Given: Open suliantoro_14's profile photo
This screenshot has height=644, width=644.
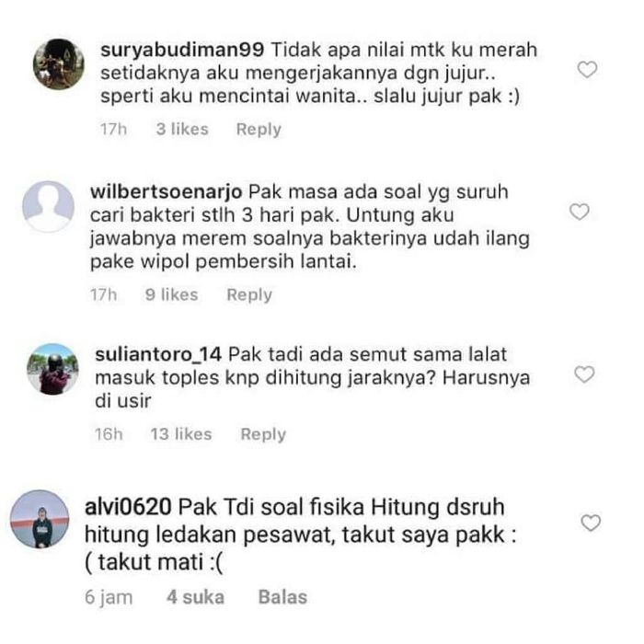Looking at the screenshot, I should pyautogui.click(x=52, y=369).
